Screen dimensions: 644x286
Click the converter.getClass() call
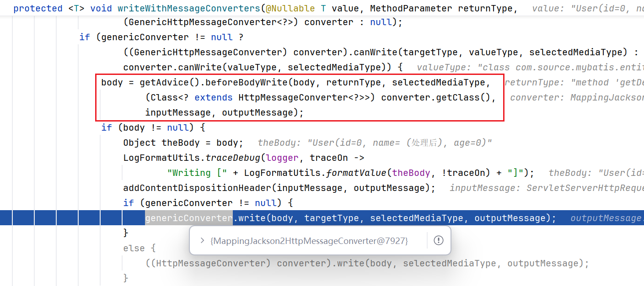point(435,97)
